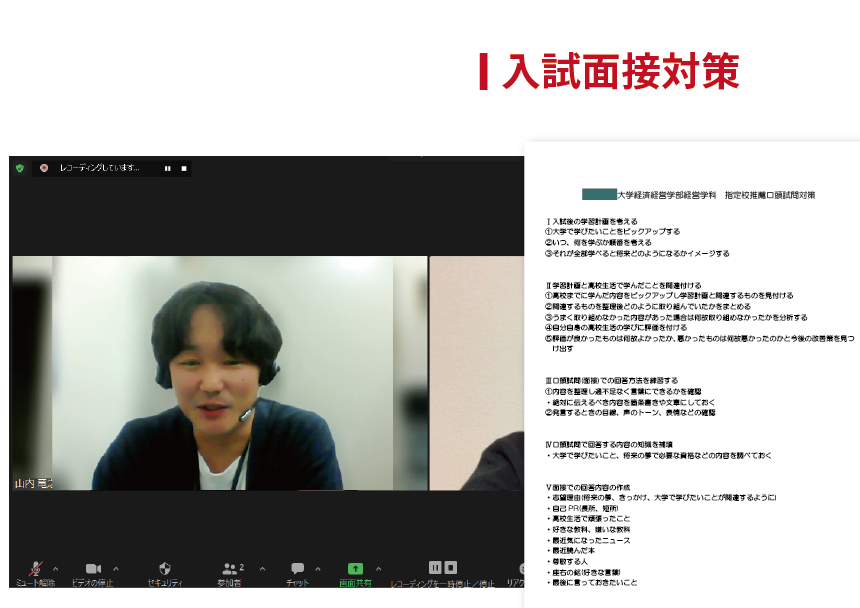This screenshot has width=860, height=608.
Task: Pause recording from top recording indicator
Action: pyautogui.click(x=167, y=168)
